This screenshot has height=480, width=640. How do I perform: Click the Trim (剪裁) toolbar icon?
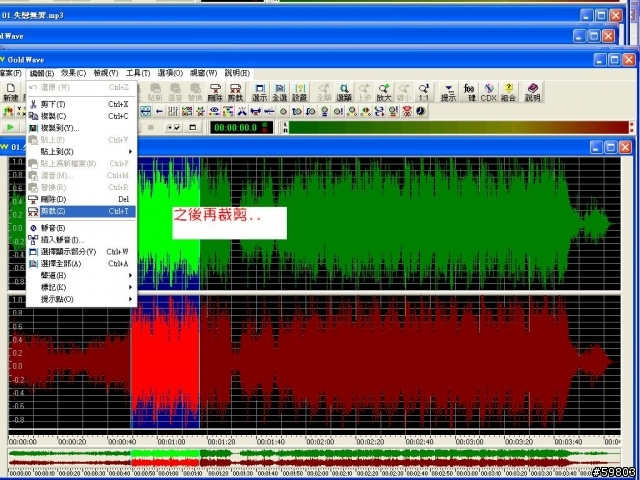coord(234,92)
